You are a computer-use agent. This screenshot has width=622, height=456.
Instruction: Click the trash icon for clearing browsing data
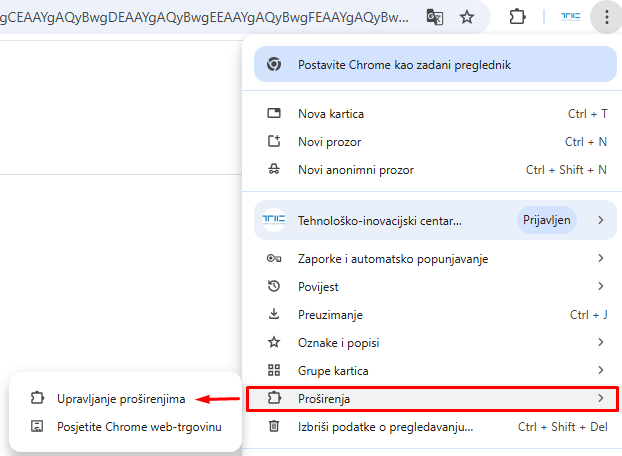(274, 427)
